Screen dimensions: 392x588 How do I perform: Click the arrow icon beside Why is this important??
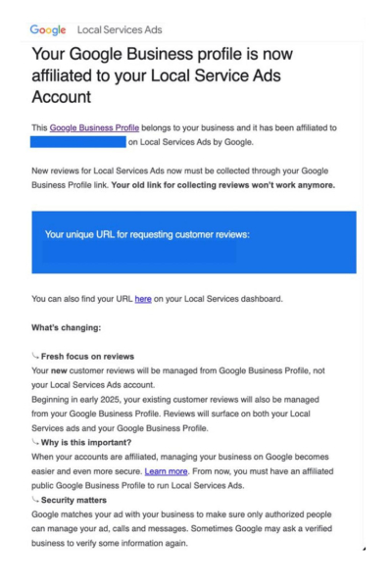(35, 442)
